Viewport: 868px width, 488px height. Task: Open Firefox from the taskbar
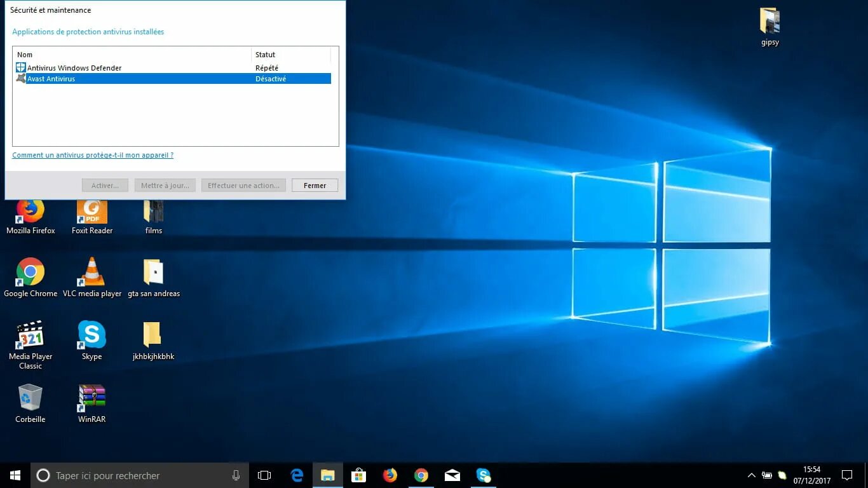pyautogui.click(x=390, y=475)
